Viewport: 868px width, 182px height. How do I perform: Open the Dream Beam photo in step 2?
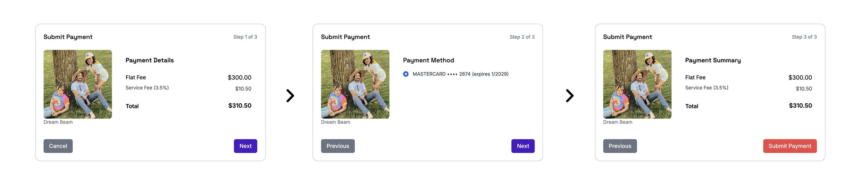[355, 84]
